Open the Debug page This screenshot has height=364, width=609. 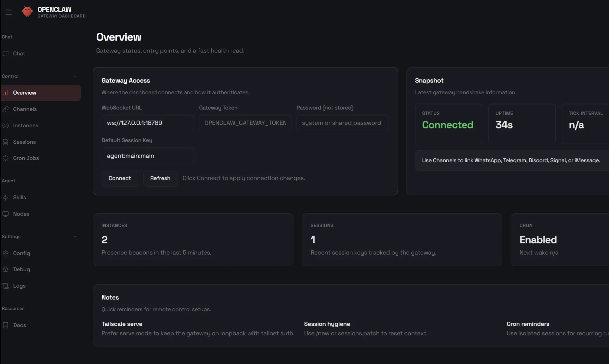click(41, 269)
